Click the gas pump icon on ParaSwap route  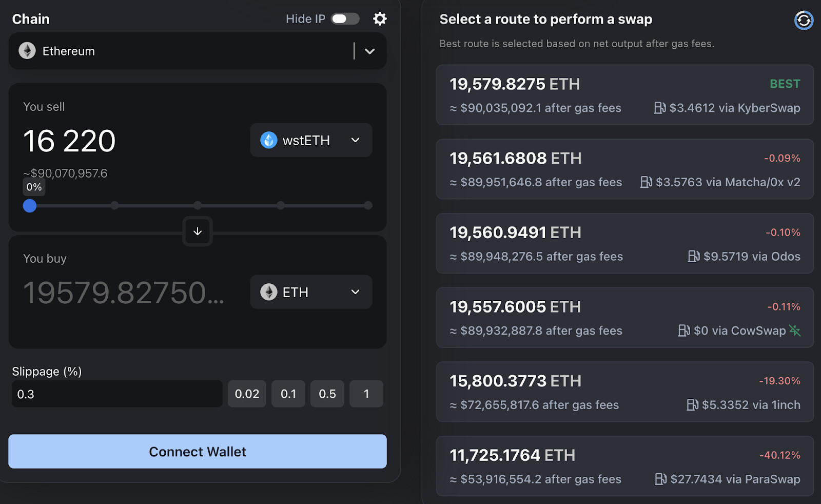(661, 479)
